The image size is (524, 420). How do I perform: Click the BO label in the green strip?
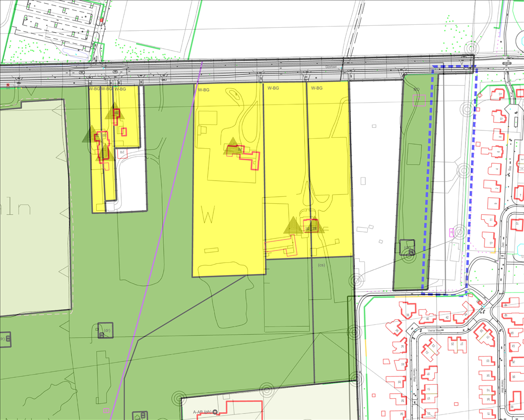pyautogui.click(x=416, y=89)
